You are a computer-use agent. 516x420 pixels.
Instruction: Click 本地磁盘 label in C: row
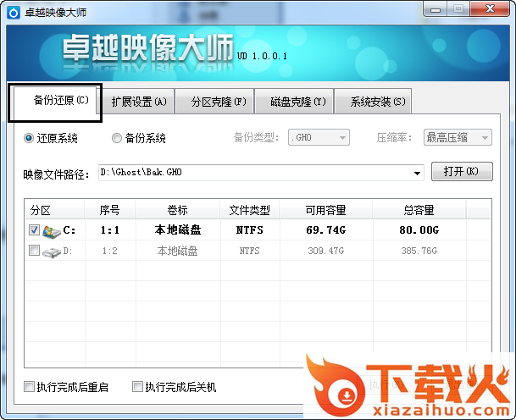click(178, 229)
